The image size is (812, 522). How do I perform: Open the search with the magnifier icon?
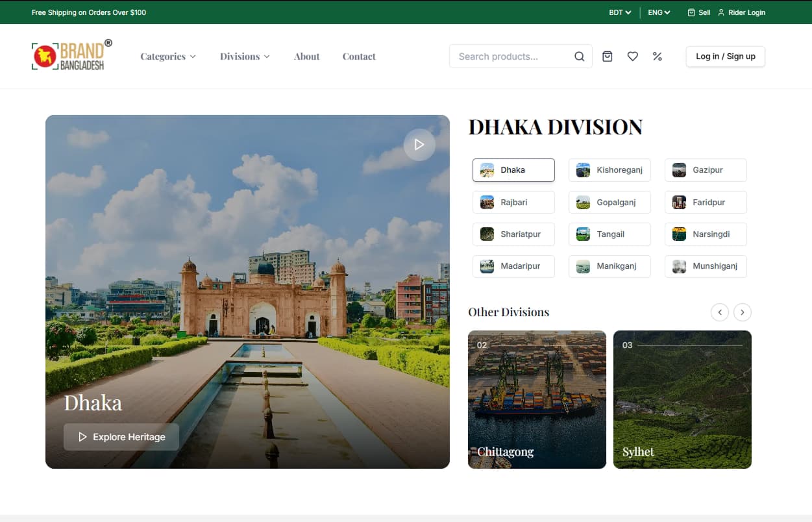[579, 56]
